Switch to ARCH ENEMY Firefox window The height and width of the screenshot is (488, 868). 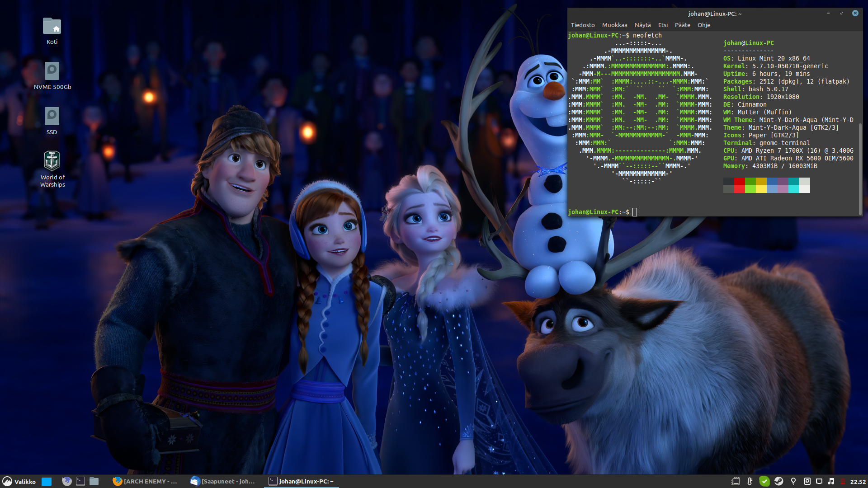(x=145, y=481)
